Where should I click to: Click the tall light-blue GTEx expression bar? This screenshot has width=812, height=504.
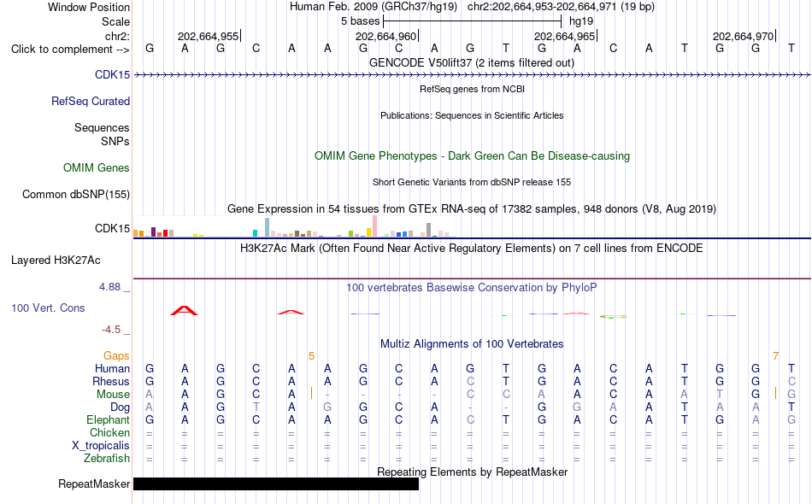(x=268, y=227)
